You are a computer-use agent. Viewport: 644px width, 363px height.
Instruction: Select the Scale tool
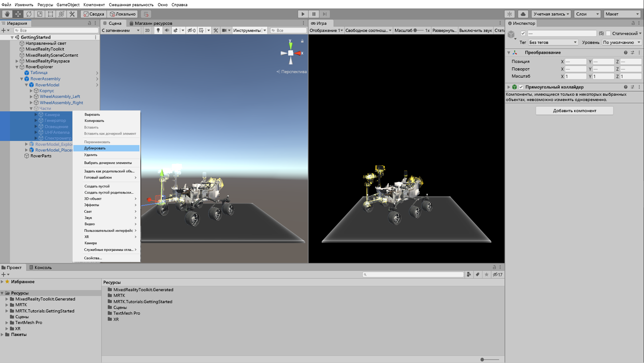pyautogui.click(x=40, y=14)
